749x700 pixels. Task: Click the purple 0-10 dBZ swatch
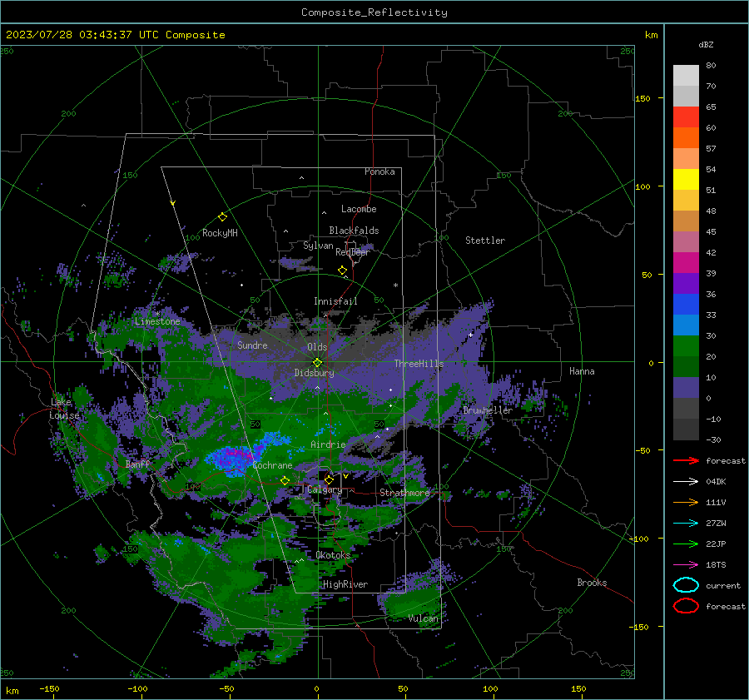(686, 388)
